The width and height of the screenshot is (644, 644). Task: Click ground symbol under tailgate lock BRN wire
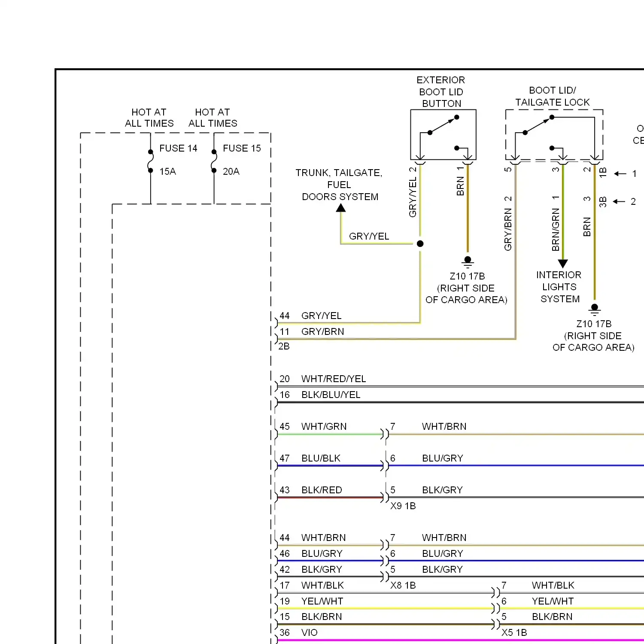tap(595, 310)
